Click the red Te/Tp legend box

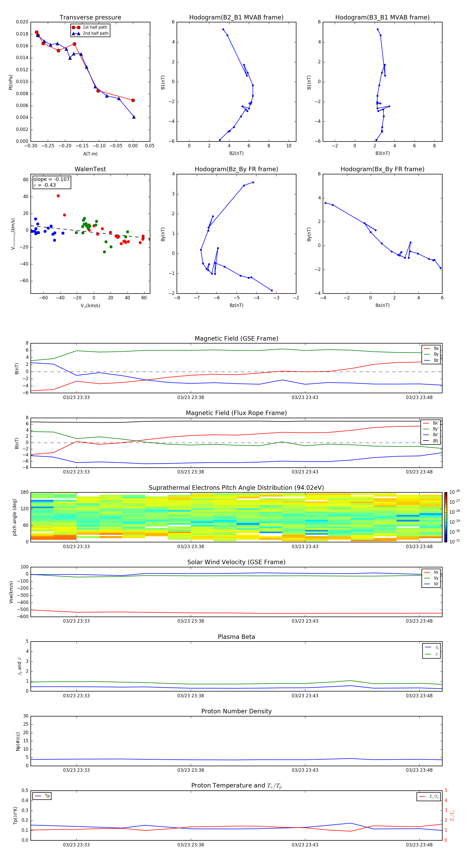coord(429,796)
